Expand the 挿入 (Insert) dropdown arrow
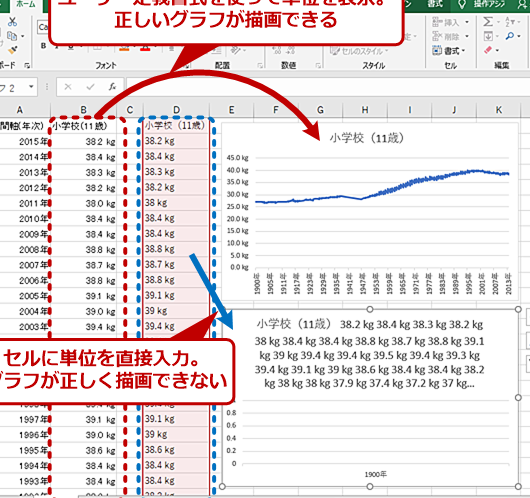This screenshot has height=498, width=530. [x=467, y=22]
